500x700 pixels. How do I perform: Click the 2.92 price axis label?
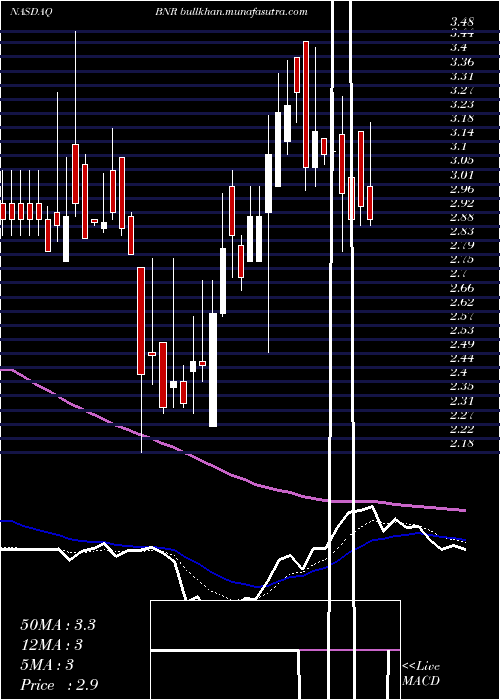click(462, 203)
